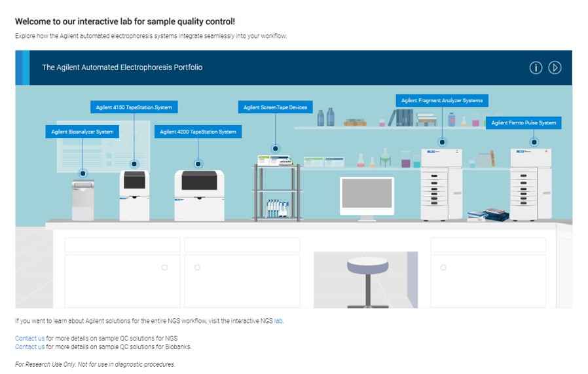Select the Fragment Analyzer hotspot dot

442,142
